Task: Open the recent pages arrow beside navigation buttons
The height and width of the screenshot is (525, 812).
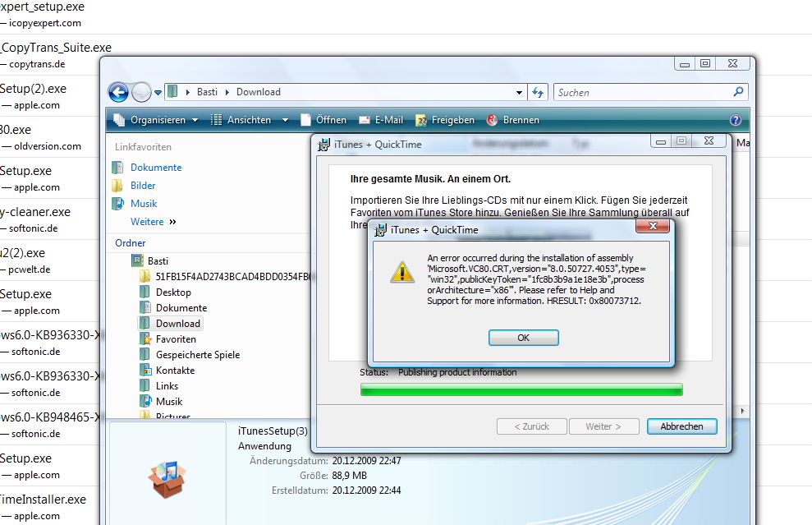Action: point(158,93)
